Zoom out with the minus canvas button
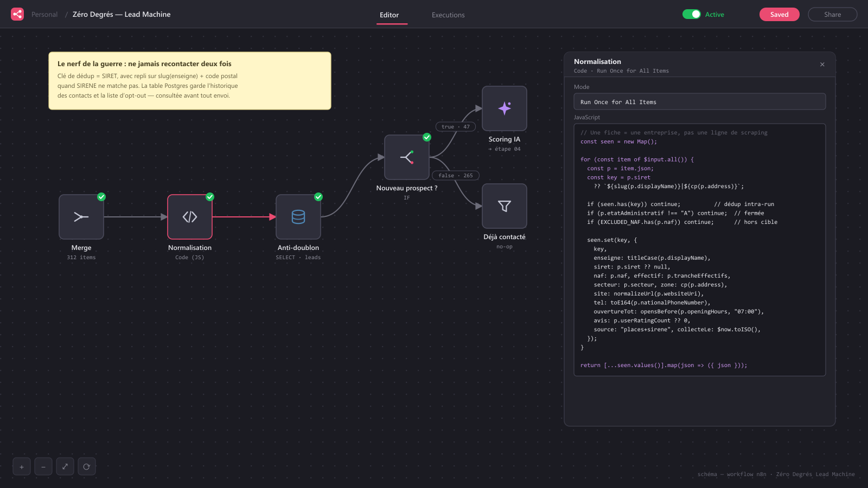Screen dimensions: 868x488 (43, 467)
